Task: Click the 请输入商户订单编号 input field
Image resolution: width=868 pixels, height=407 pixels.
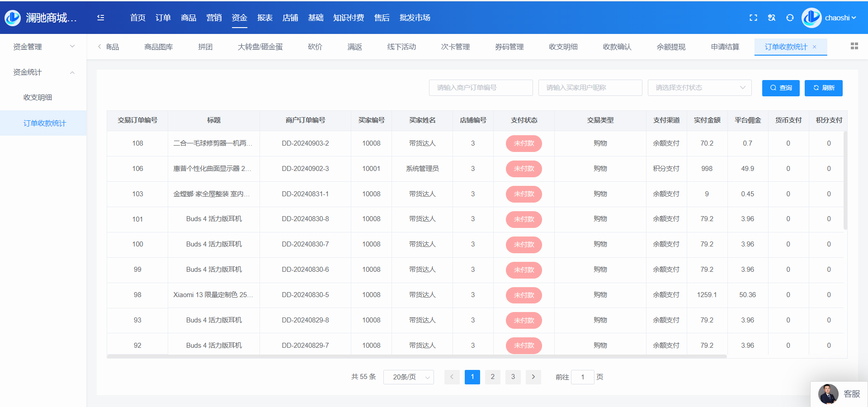Action: (x=481, y=88)
